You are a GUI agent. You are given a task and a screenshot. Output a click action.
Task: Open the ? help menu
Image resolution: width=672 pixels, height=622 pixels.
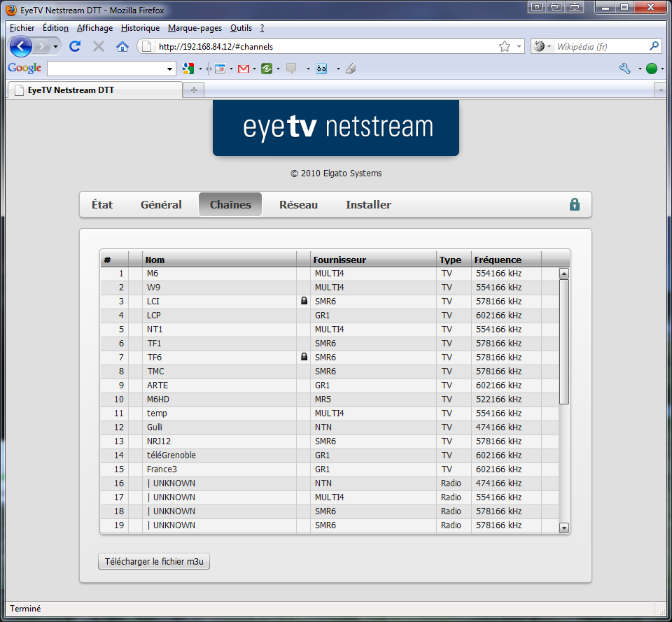tap(262, 28)
